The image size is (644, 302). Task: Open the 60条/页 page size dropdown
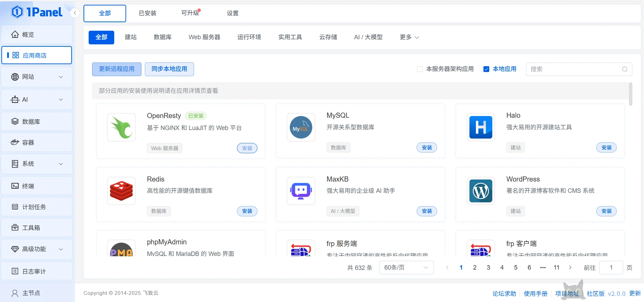(406, 268)
